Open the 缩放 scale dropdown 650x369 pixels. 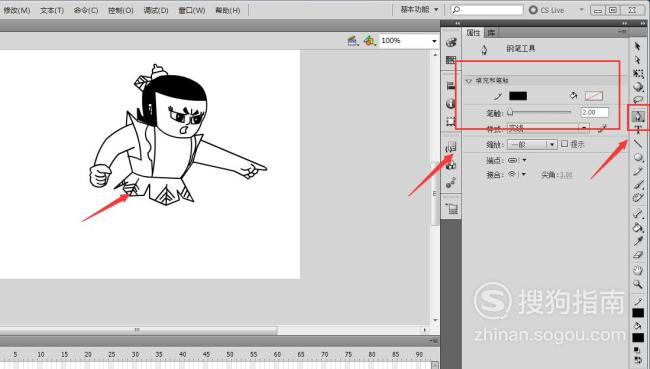531,144
